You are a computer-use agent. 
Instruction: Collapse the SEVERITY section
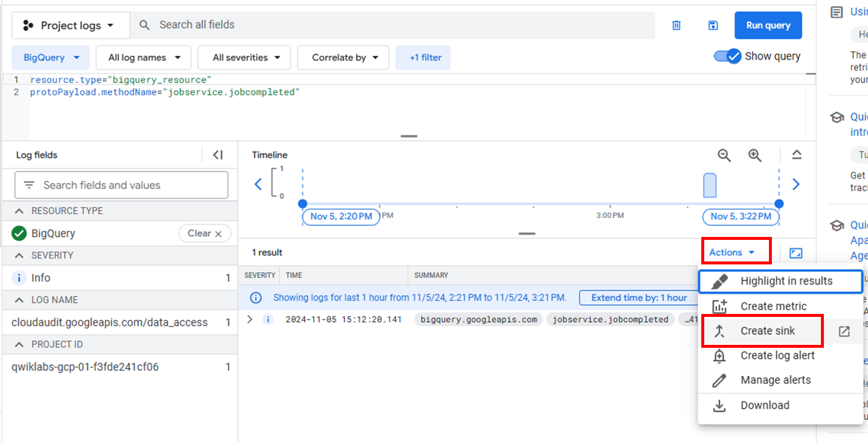coord(19,256)
